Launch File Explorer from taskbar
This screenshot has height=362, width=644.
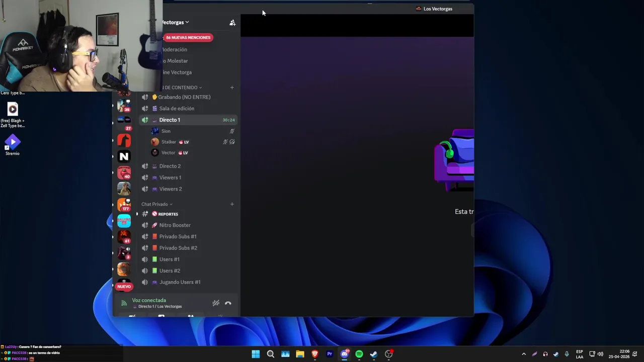pyautogui.click(x=300, y=354)
